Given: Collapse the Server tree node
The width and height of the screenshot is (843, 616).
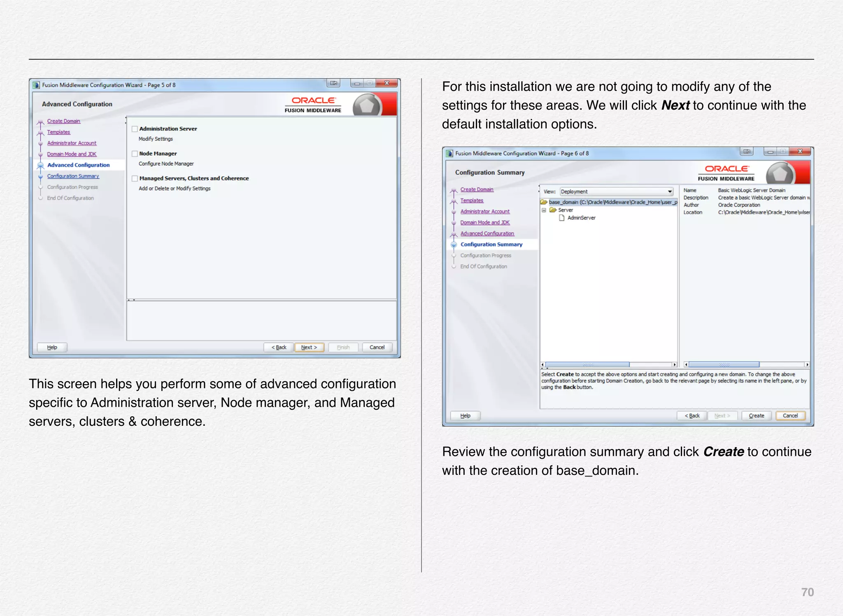Looking at the screenshot, I should pyautogui.click(x=544, y=210).
